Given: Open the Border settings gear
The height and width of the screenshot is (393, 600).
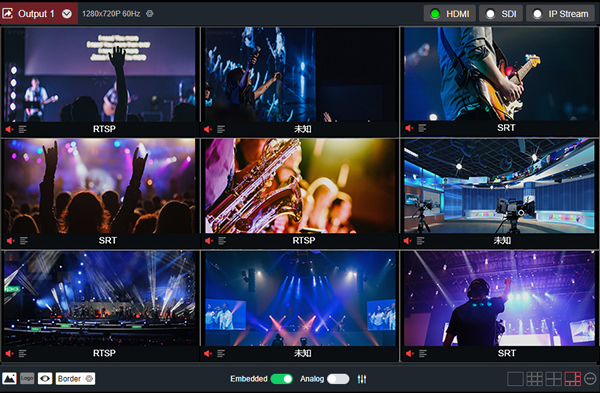Looking at the screenshot, I should [89, 378].
